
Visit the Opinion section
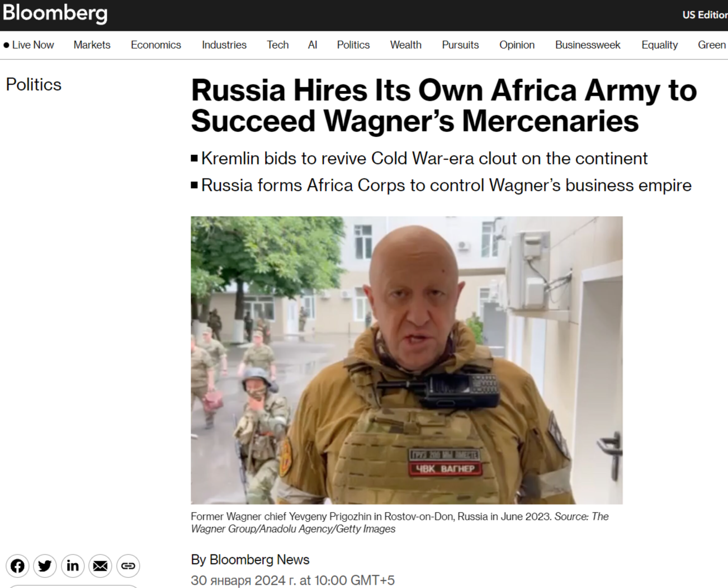(517, 45)
